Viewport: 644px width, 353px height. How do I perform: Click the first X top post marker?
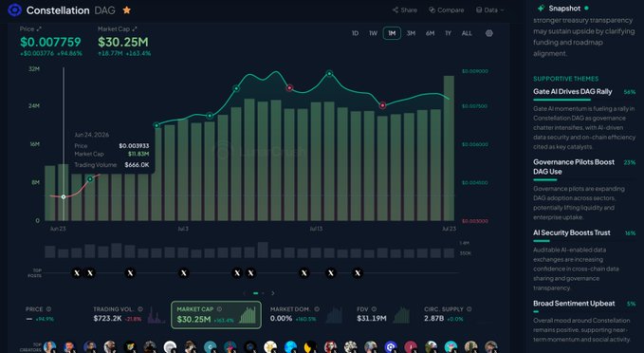(x=77, y=273)
